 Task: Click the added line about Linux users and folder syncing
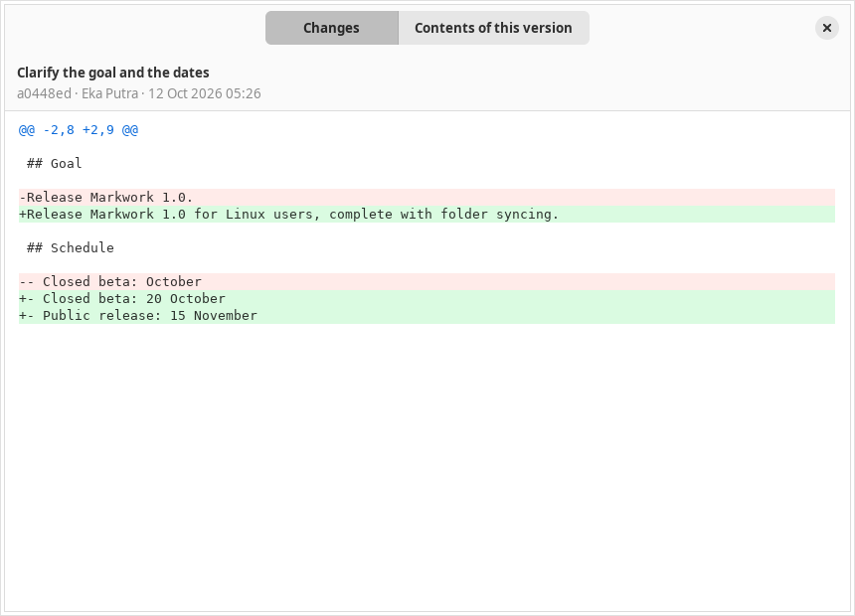point(427,215)
